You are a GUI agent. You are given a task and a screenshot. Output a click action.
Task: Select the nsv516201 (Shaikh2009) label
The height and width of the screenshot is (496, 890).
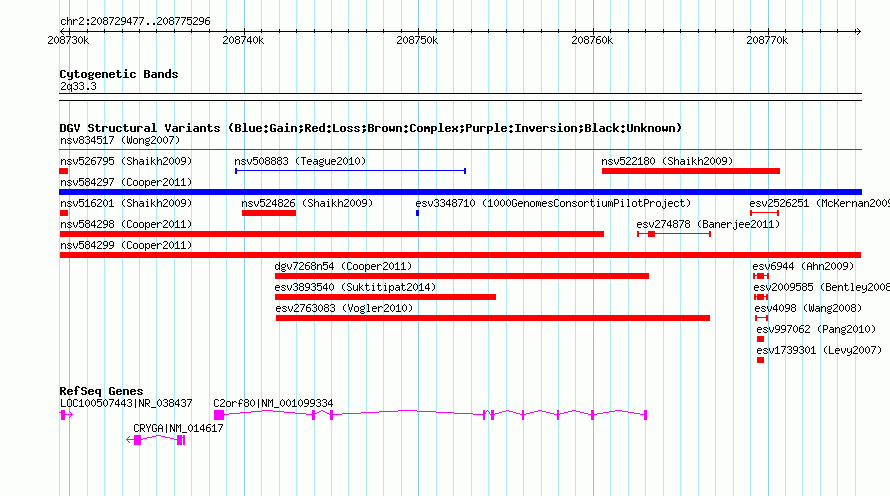pos(126,203)
